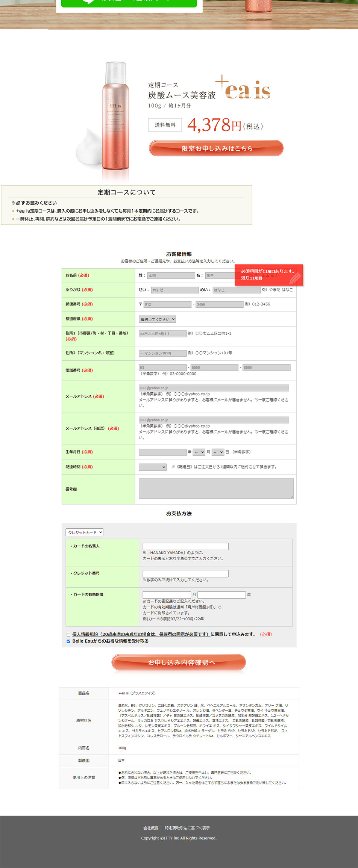The image size is (358, 868).
Task: Click the お客様情報 section heading
Action: point(179,254)
